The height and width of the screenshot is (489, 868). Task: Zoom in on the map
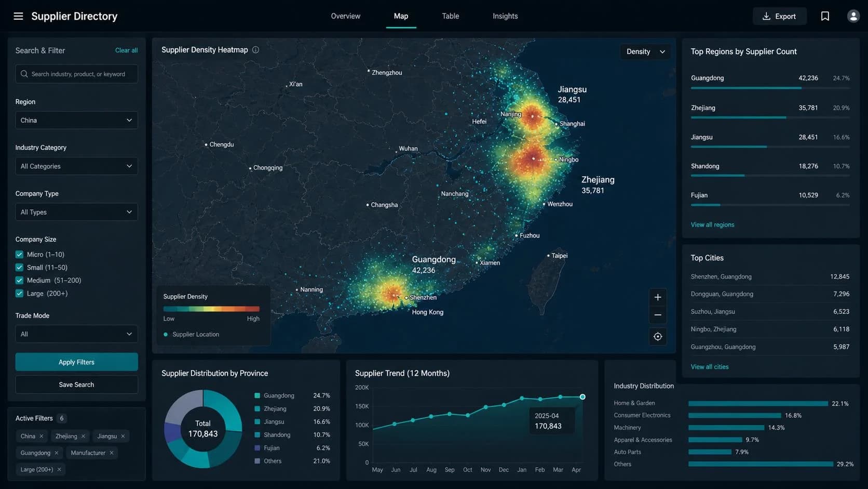pyautogui.click(x=658, y=297)
